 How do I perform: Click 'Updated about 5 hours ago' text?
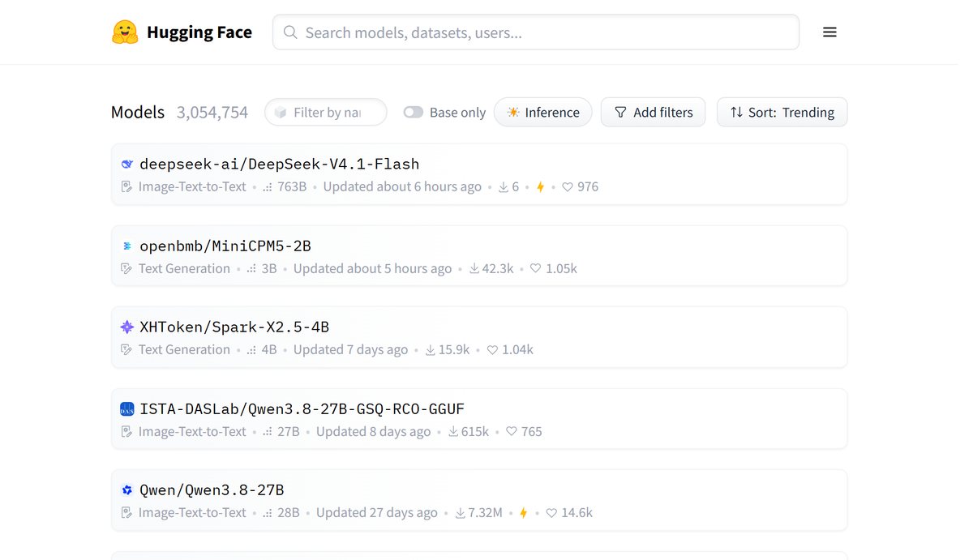[372, 269]
